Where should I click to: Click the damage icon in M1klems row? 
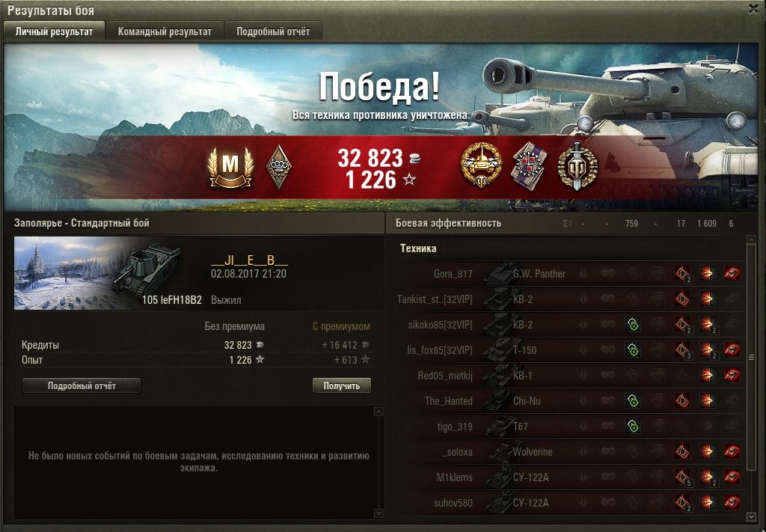[x=708, y=477]
